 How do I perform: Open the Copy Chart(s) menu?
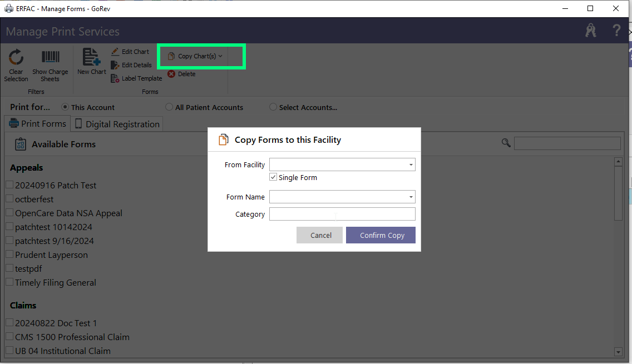pos(195,56)
